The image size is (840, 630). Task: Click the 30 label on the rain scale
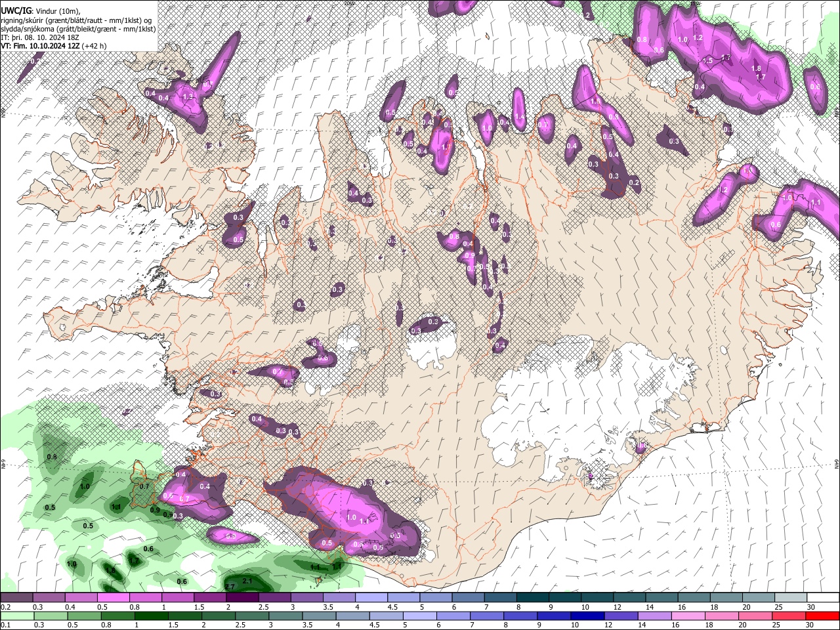(811, 625)
